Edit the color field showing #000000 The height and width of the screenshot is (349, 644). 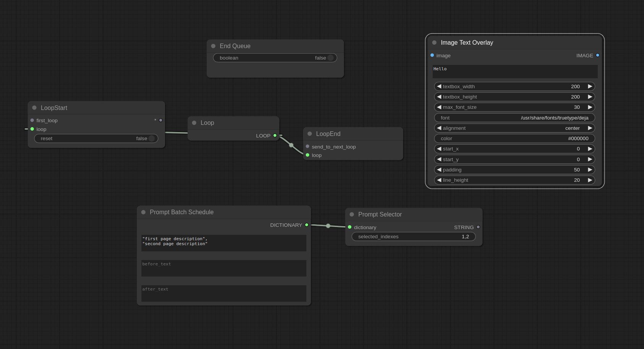[514, 139]
